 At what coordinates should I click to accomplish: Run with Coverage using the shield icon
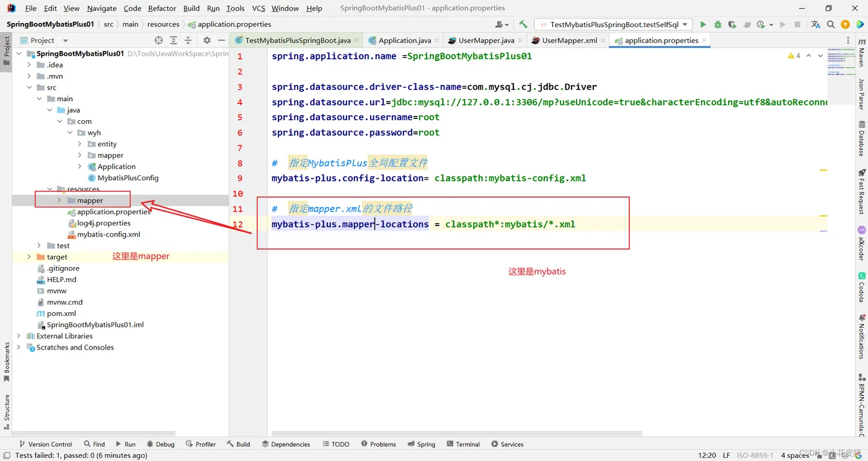tap(732, 25)
